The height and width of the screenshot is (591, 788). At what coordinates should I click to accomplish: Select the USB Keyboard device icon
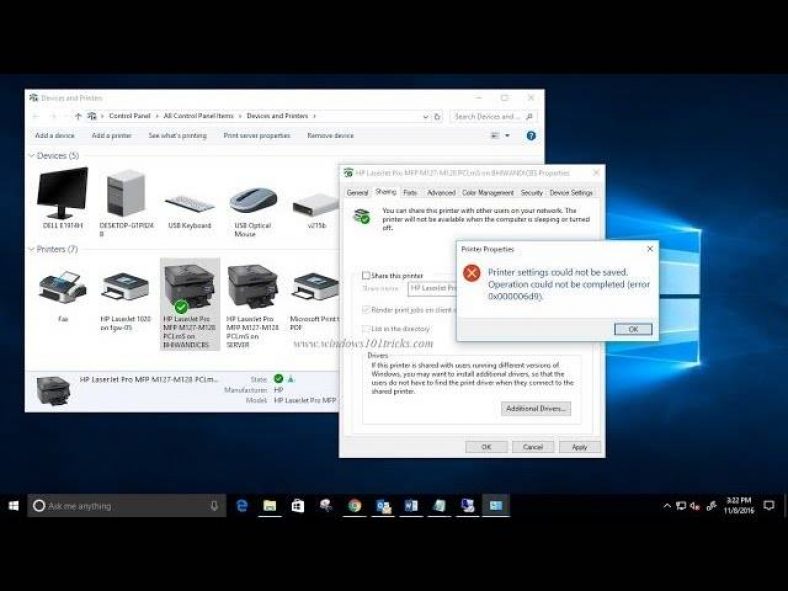pos(189,204)
